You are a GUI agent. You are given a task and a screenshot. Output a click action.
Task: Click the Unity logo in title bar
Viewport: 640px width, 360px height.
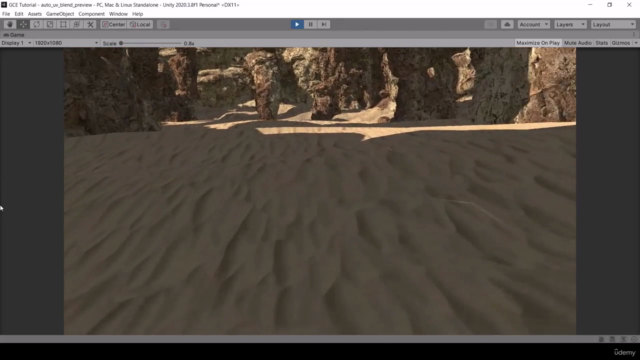pos(4,5)
